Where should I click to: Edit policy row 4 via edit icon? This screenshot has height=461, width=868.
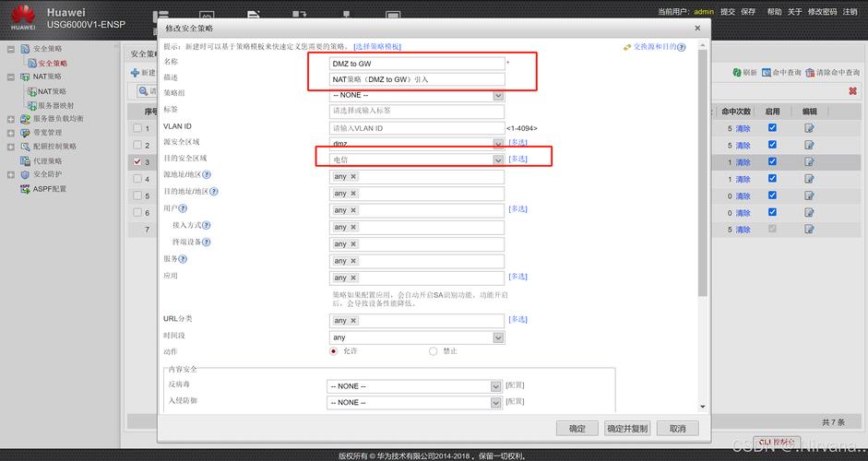tap(809, 179)
